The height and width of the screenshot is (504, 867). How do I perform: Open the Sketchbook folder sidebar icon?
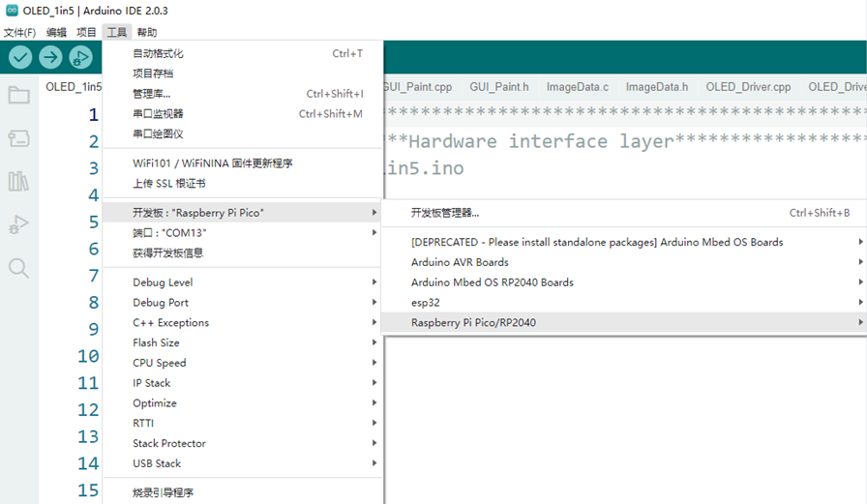pos(18,95)
